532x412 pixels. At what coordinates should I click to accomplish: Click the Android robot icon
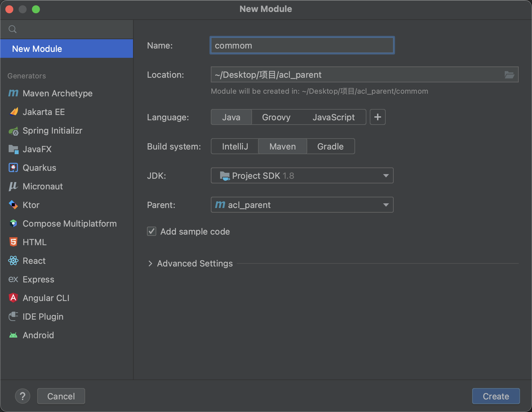click(x=13, y=335)
